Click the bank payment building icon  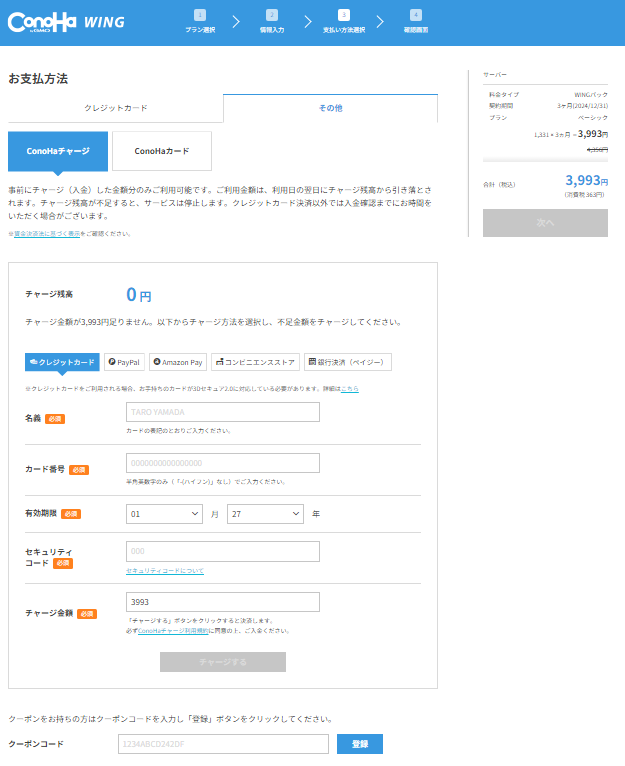[312, 362]
